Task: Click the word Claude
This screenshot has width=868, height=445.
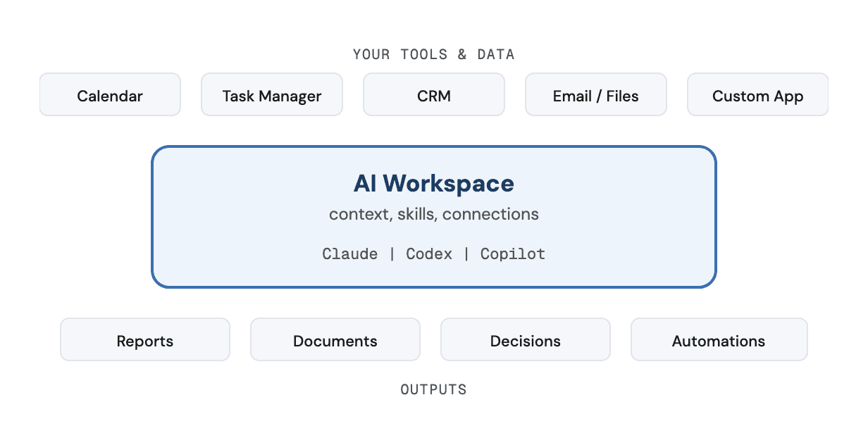Action: coord(350,253)
